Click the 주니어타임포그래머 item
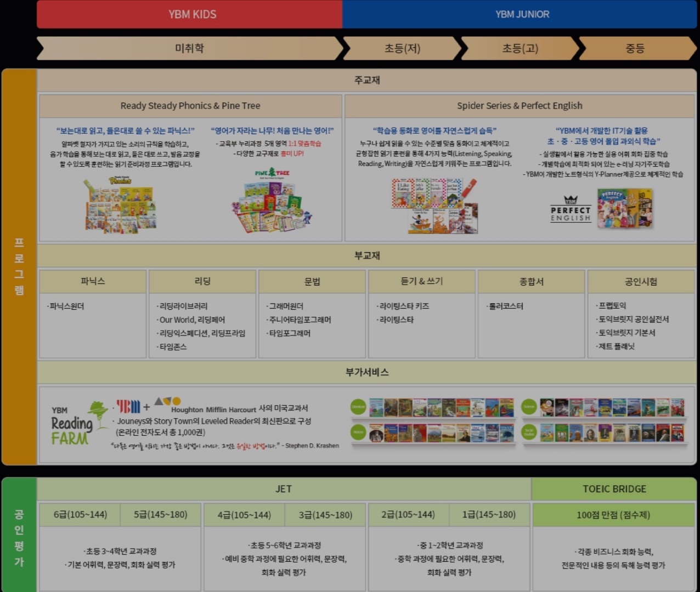Screen dimensions: 700x592 [x=299, y=320]
